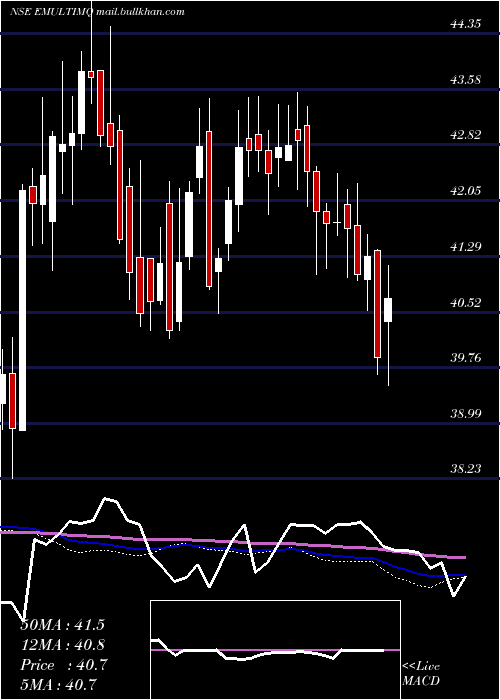Click the 39.76 price axis label
The image size is (500, 700).
tap(466, 358)
